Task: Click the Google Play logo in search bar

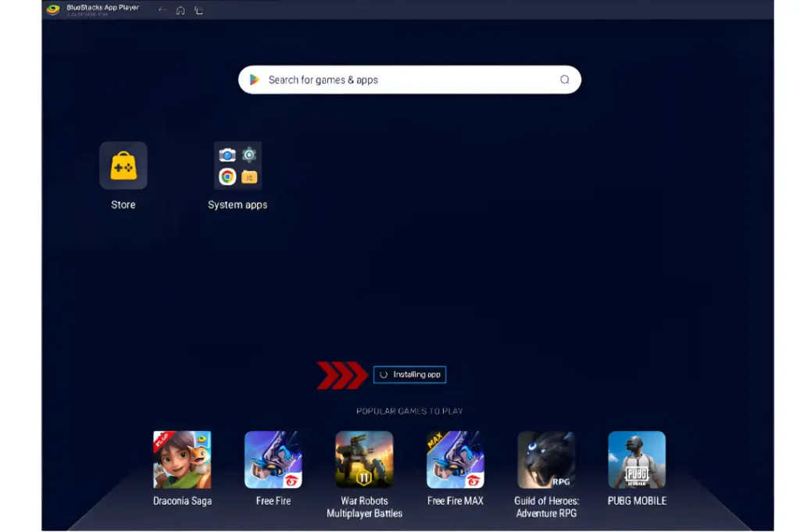Action: tap(254, 80)
